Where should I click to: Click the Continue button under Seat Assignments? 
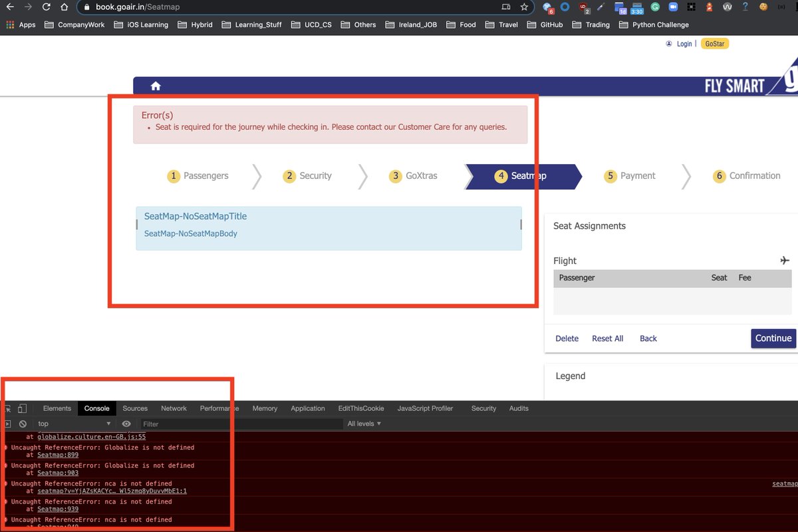click(x=773, y=338)
